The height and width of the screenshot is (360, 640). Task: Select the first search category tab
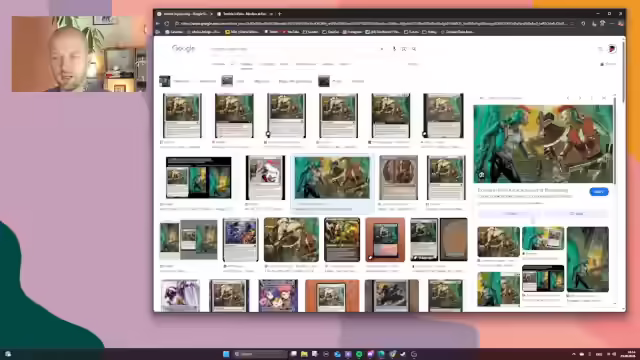[x=218, y=64]
